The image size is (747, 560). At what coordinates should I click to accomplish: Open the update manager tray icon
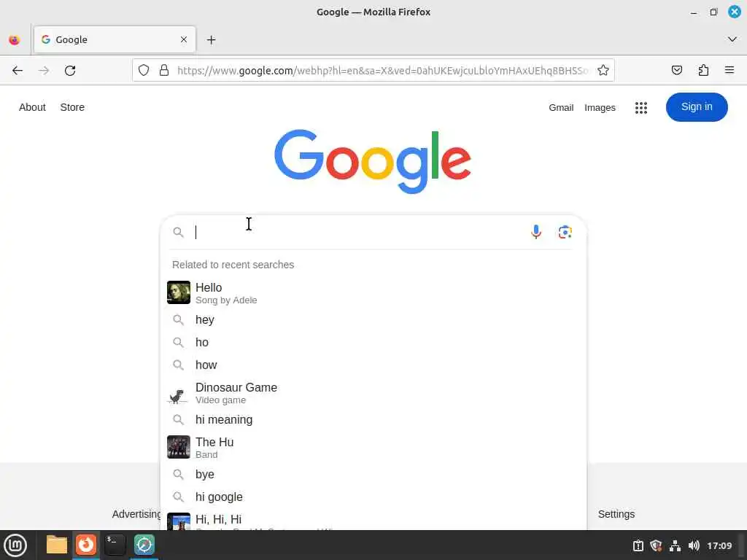pos(638,545)
